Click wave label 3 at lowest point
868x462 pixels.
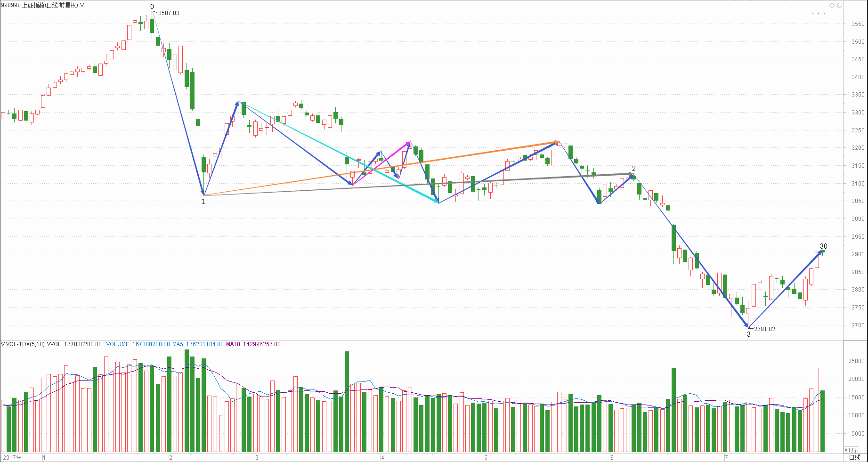[748, 334]
